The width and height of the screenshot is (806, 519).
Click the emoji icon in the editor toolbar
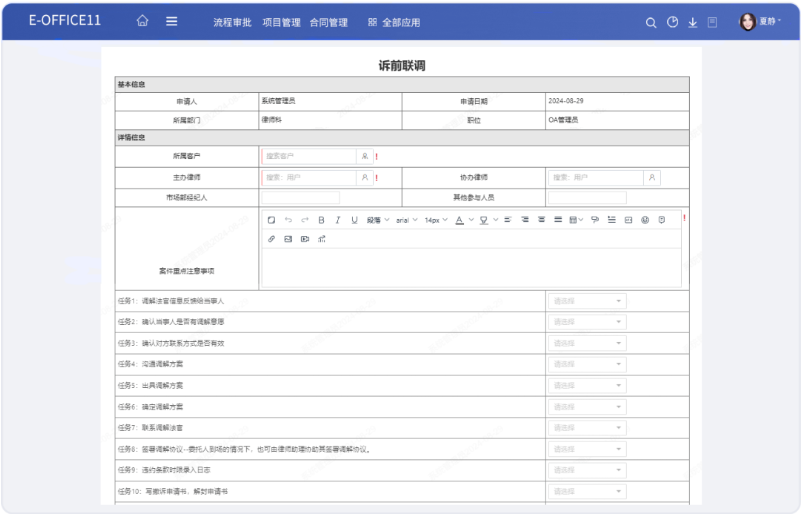(645, 219)
